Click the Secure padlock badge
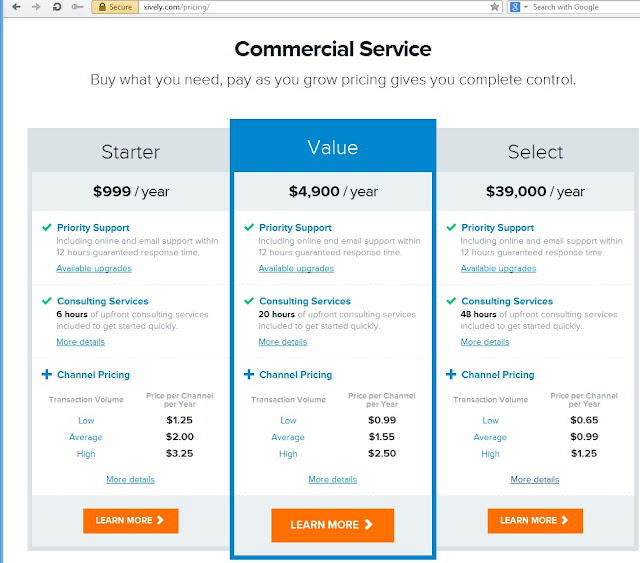This screenshot has height=563, width=640. tap(114, 7)
